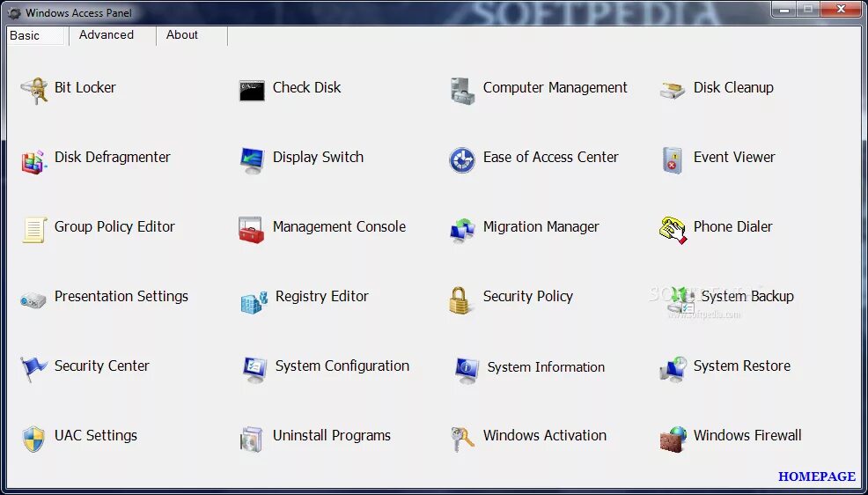
Task: Click the 'System Backup' label
Action: point(747,297)
